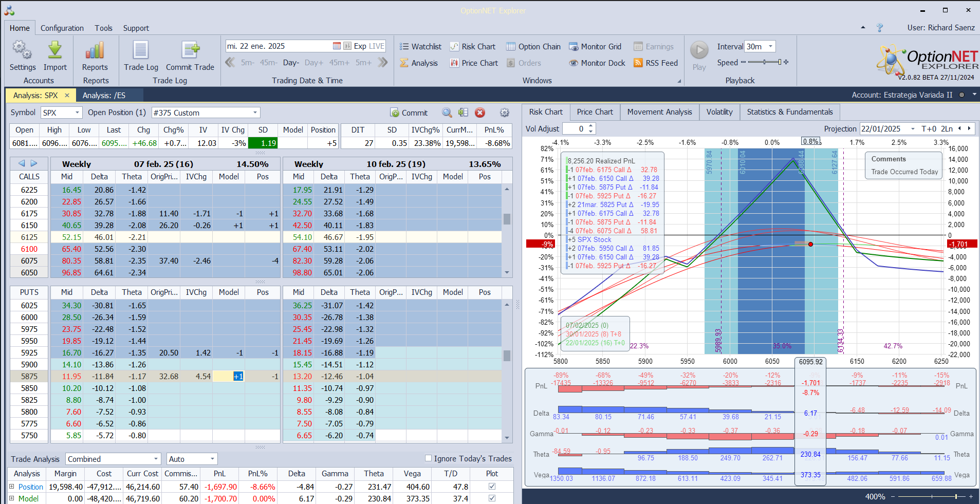The image size is (980, 504).
Task: Click the Play playback button
Action: [699, 50]
